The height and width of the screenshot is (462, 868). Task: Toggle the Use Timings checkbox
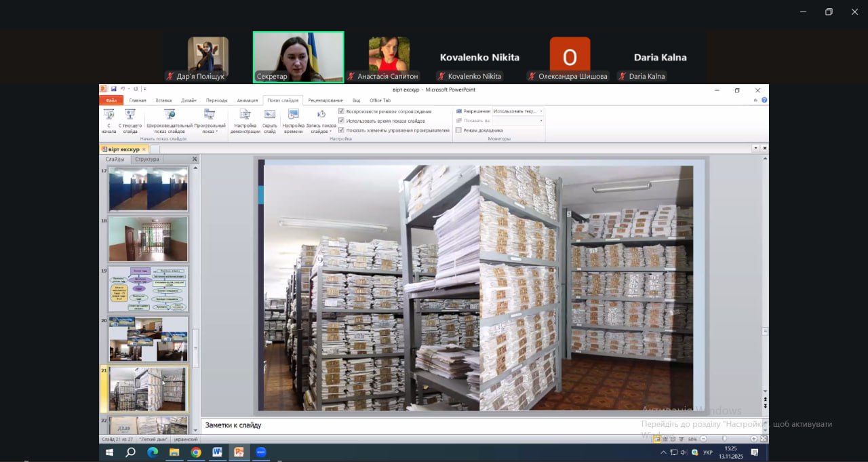pyautogui.click(x=341, y=121)
